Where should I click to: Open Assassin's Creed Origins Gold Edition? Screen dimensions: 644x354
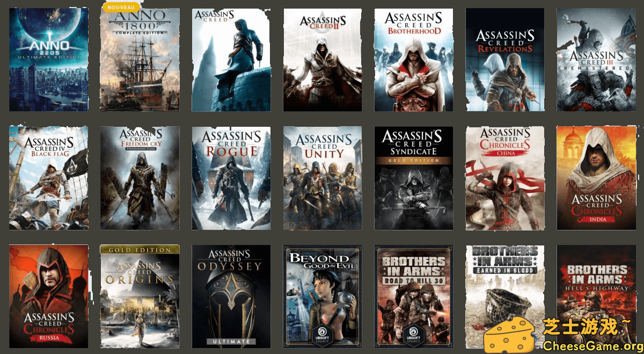[x=140, y=296]
